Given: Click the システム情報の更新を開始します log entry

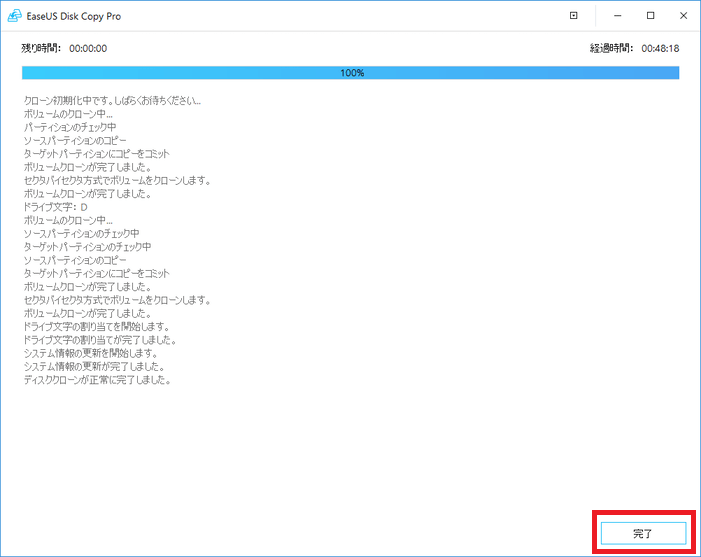Looking at the screenshot, I should (x=91, y=353).
